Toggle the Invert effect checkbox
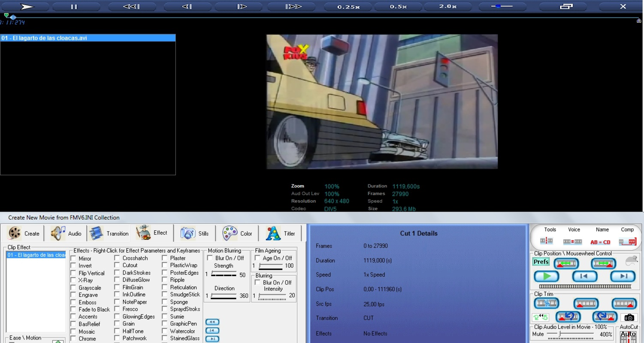644x343 pixels. point(73,266)
